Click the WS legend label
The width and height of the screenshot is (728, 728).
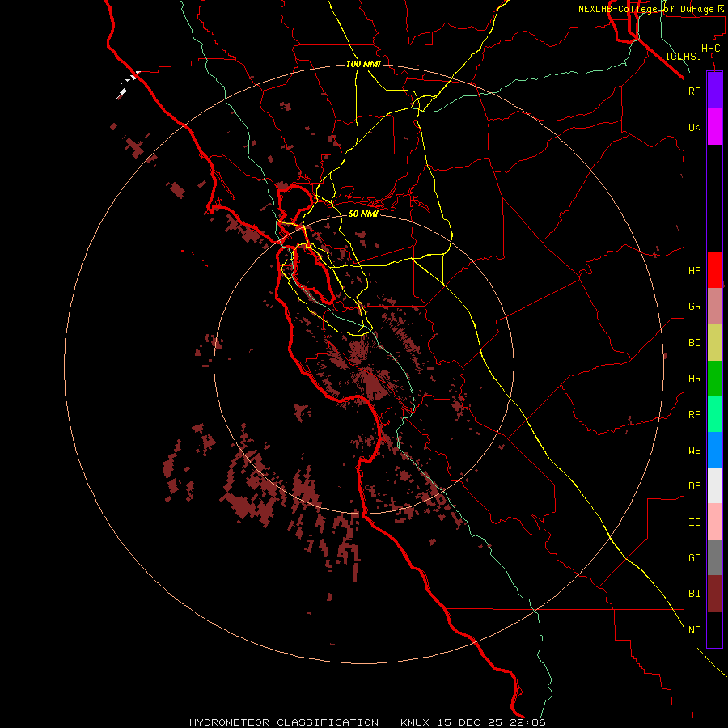pos(694,451)
